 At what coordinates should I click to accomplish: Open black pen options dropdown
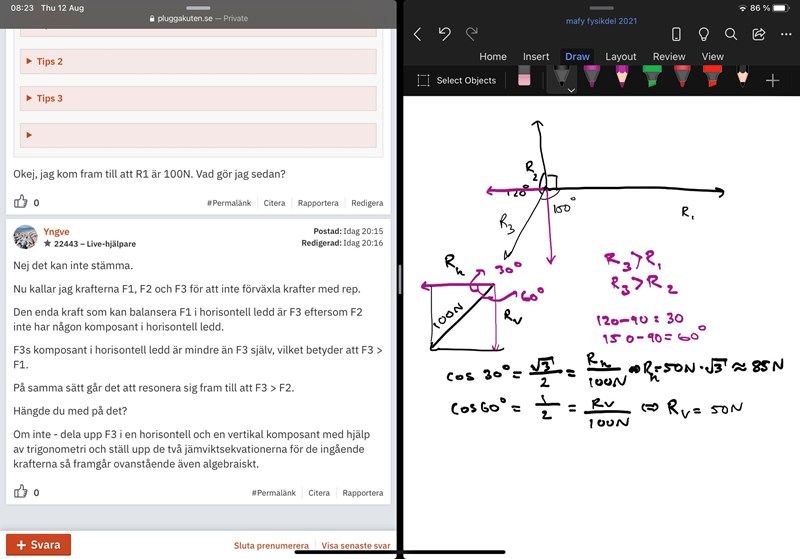(x=570, y=90)
